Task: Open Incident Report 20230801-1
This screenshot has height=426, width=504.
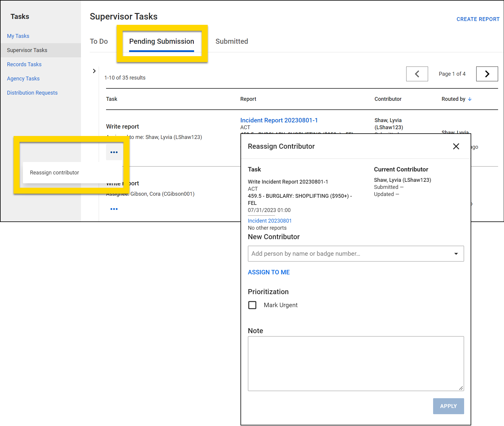Action: click(x=279, y=120)
